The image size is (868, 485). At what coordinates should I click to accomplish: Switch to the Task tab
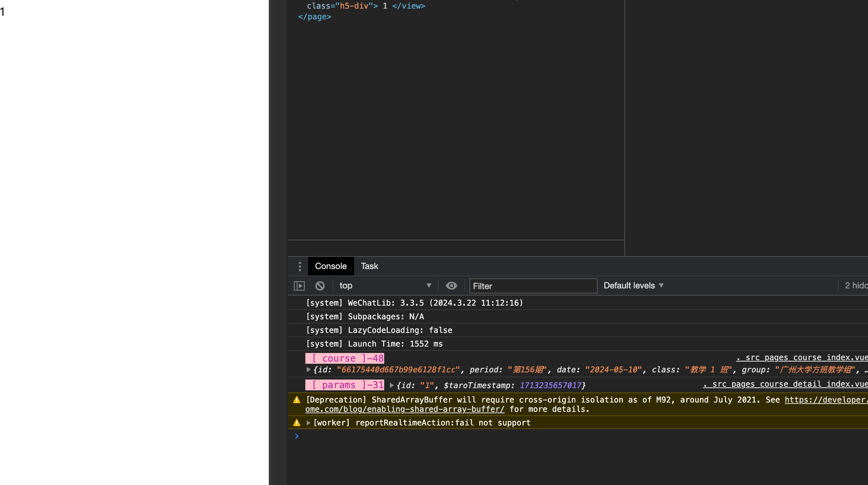tap(369, 266)
